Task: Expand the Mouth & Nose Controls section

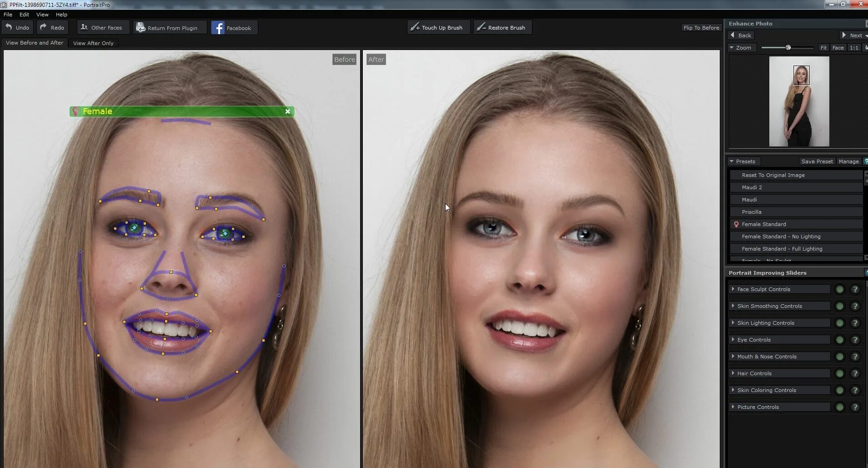Action: pos(780,357)
